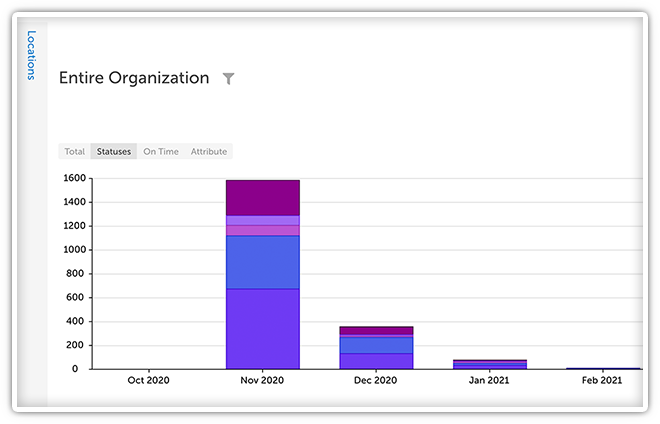Click the small Feb 2021 bar
The width and height of the screenshot is (660, 424).
pyautogui.click(x=602, y=368)
